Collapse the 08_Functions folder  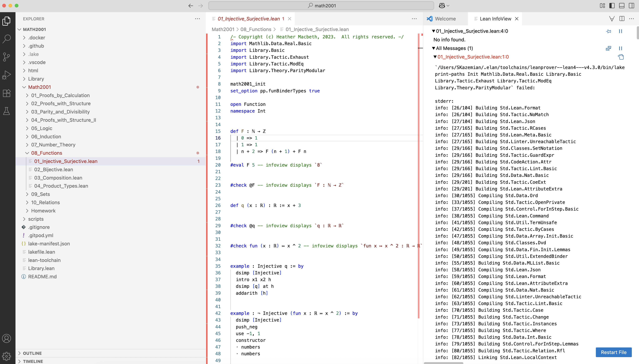coord(47,153)
